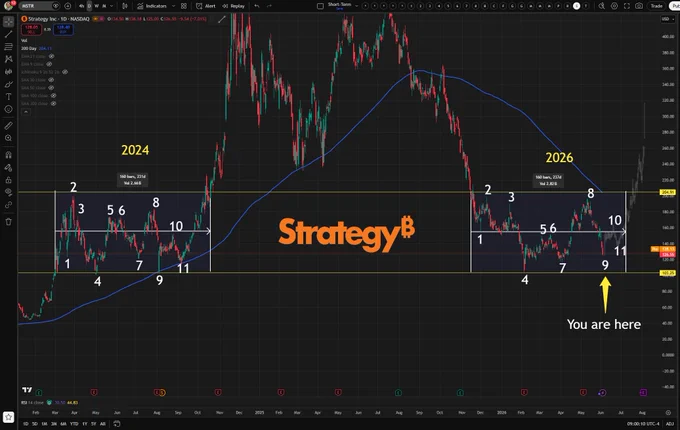Hide all drawings with toolbar eye icon
Viewport: 680px width, 430px height.
pos(8,192)
